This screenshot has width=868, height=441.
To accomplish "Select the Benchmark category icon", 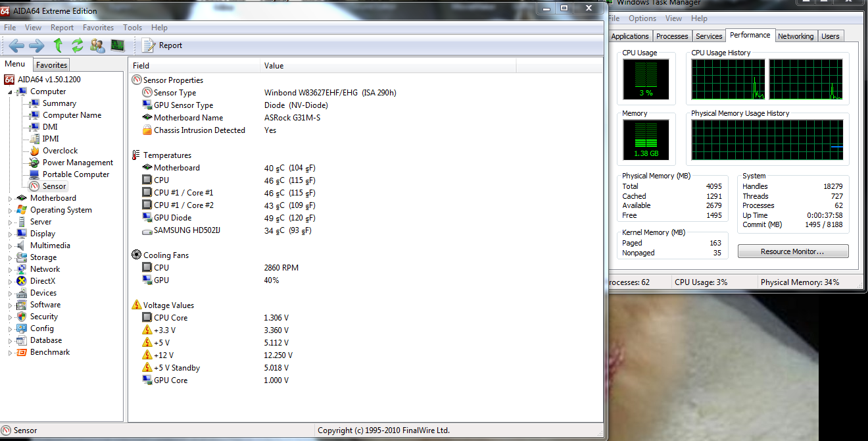I will [22, 352].
